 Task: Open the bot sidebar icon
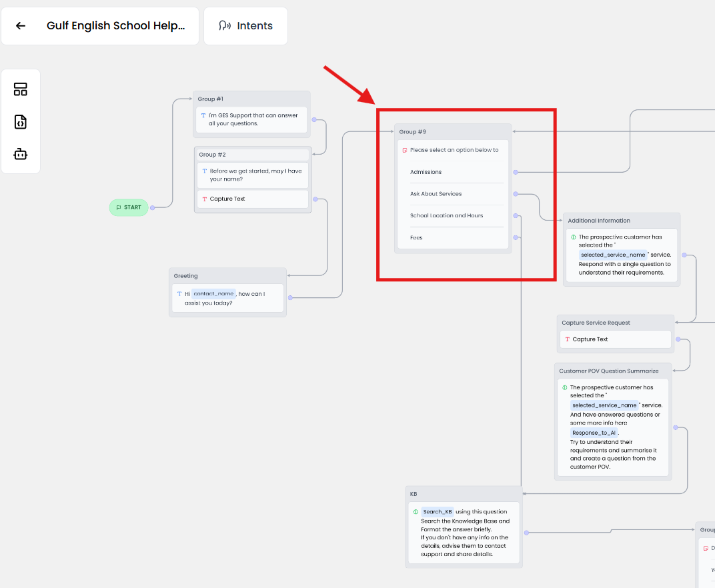[21, 155]
